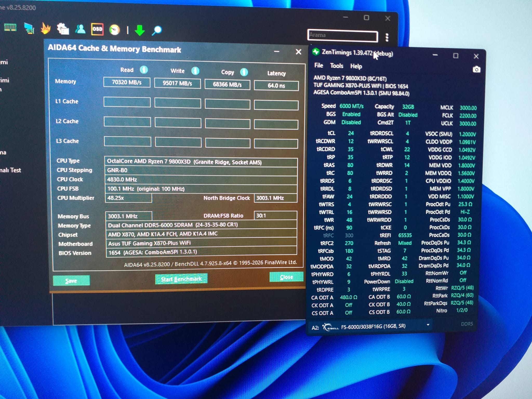Image resolution: width=532 pixels, height=399 pixels.
Task: Click the Speed value 6000 MT/s in ZenTimings
Action: coord(351,106)
